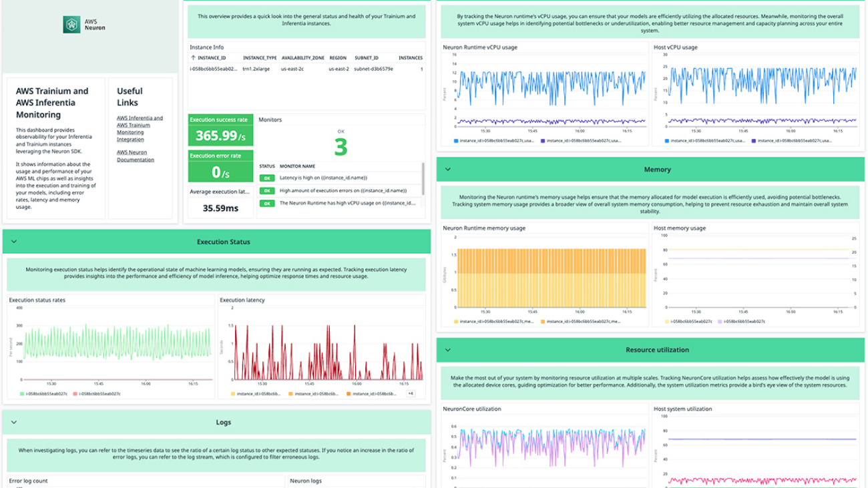Collapse the Memory section chevron
868x488 pixels.
[x=448, y=170]
